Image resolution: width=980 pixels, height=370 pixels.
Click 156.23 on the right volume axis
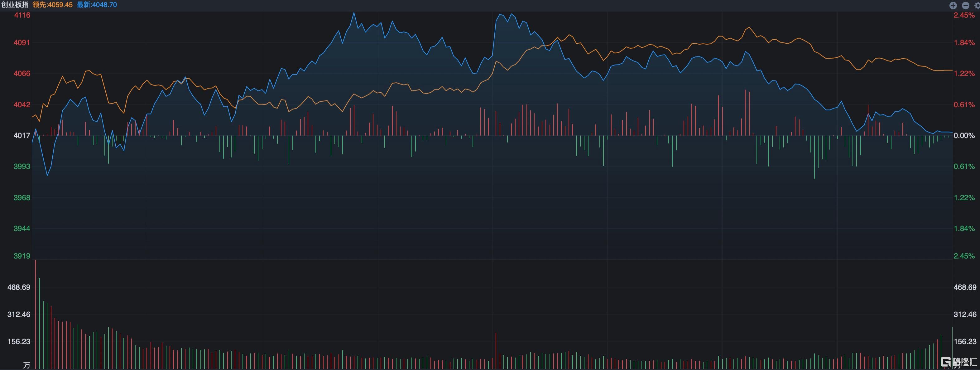[965, 341]
